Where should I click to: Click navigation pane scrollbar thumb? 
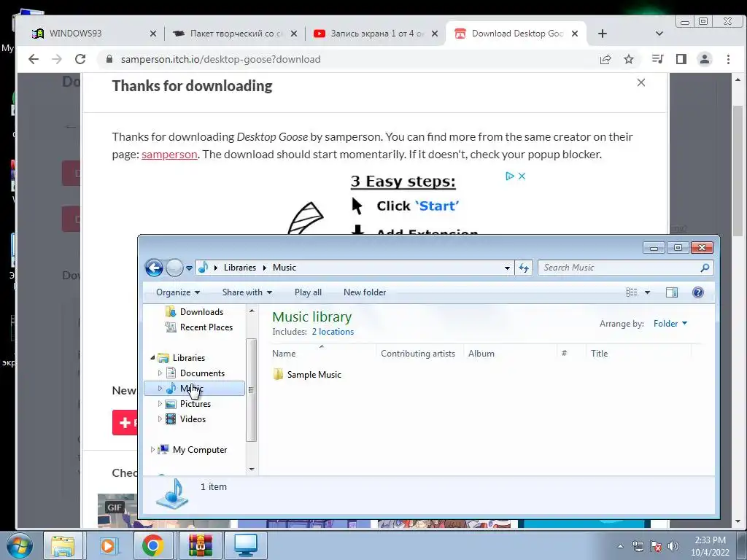pos(251,390)
